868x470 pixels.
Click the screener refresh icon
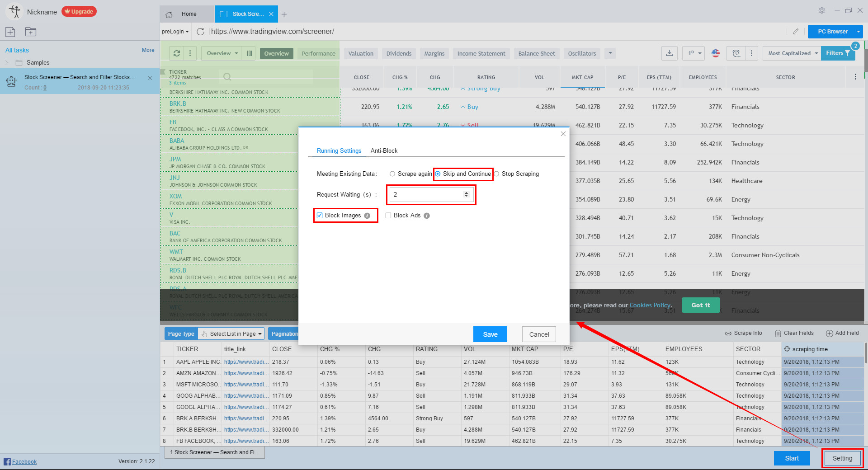[x=177, y=53]
